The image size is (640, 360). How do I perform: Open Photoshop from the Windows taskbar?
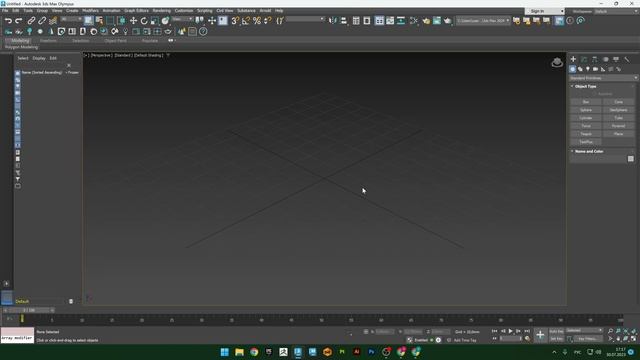click(371, 352)
